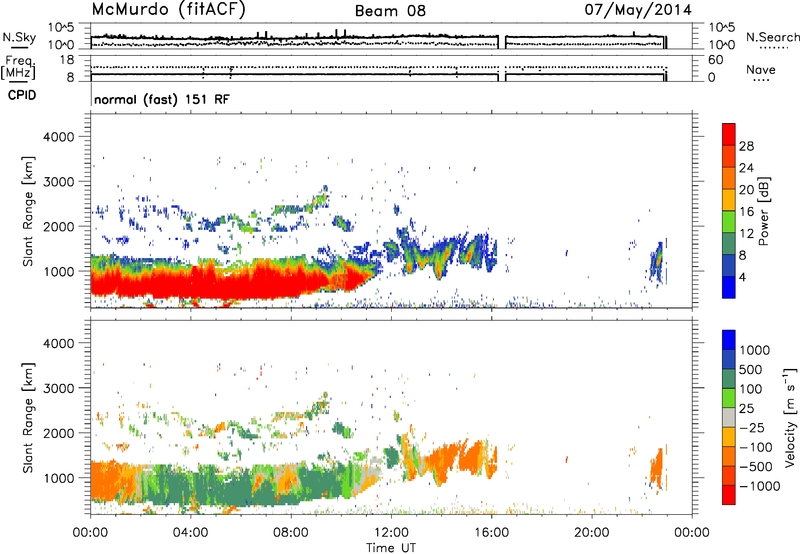Click the 20 label on power colorbar
Screen dimensions: 800x554
(x=746, y=190)
